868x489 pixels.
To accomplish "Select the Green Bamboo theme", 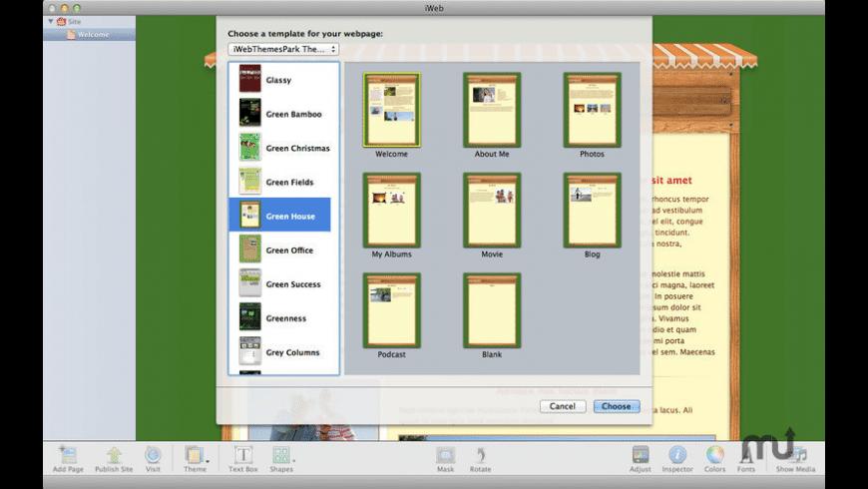I will [283, 114].
